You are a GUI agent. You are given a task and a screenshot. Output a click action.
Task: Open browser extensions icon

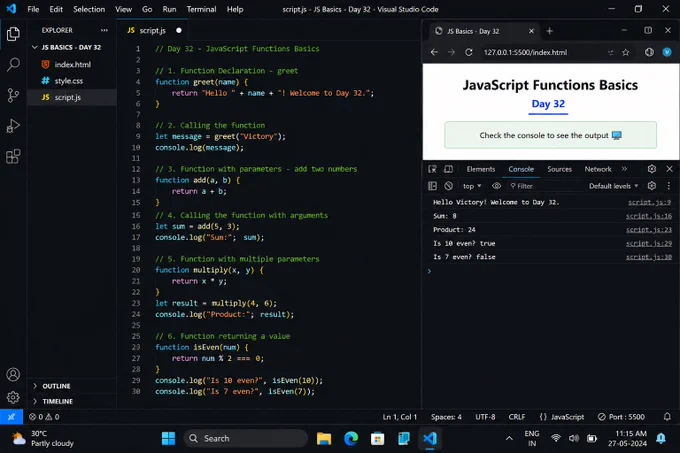pyautogui.click(x=649, y=52)
